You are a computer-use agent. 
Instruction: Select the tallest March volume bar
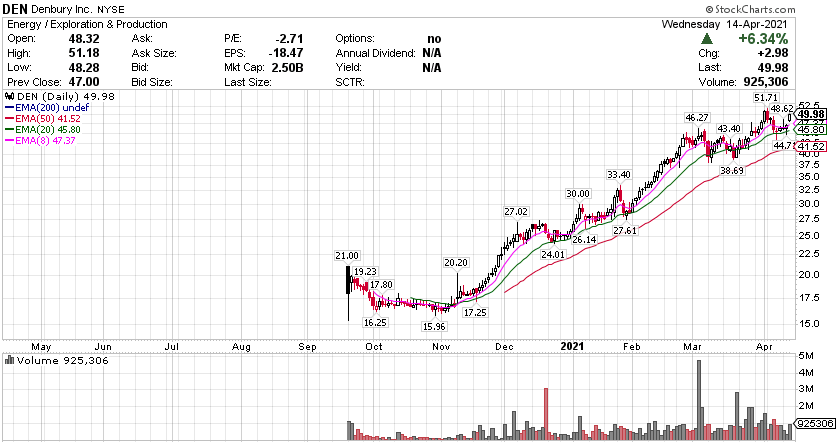699,400
